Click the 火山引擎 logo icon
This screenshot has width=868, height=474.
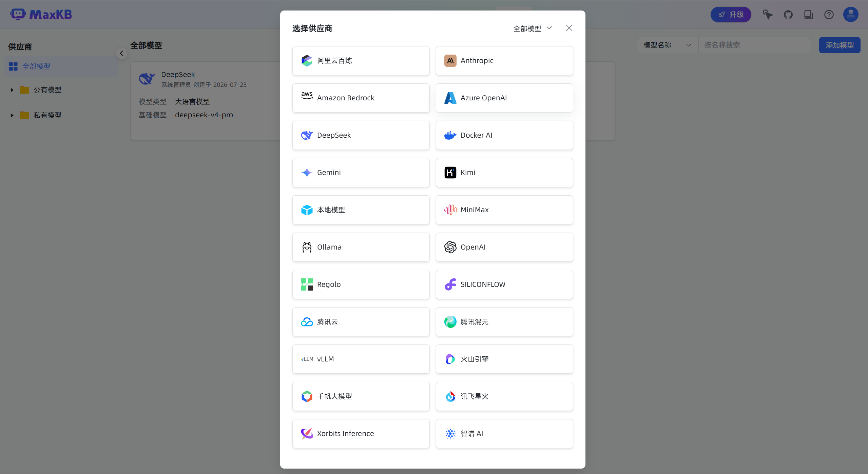[450, 359]
